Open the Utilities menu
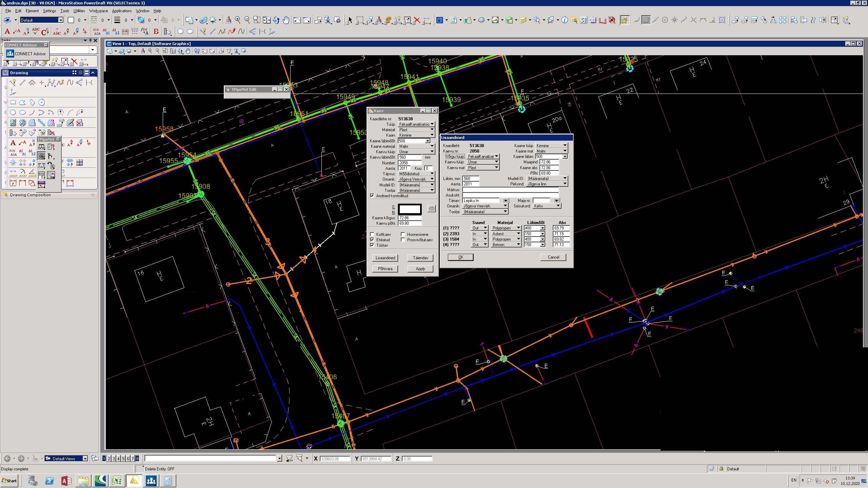The image size is (868, 488). point(79,11)
